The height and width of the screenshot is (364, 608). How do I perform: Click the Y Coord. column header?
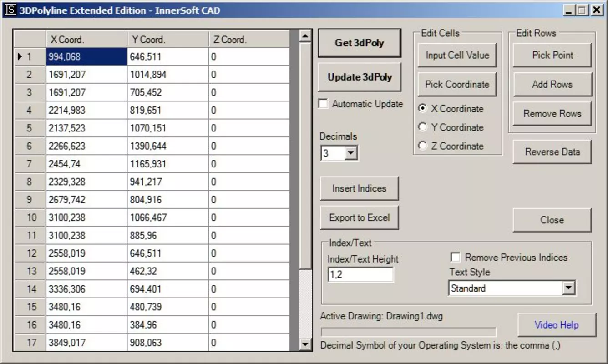click(x=167, y=40)
